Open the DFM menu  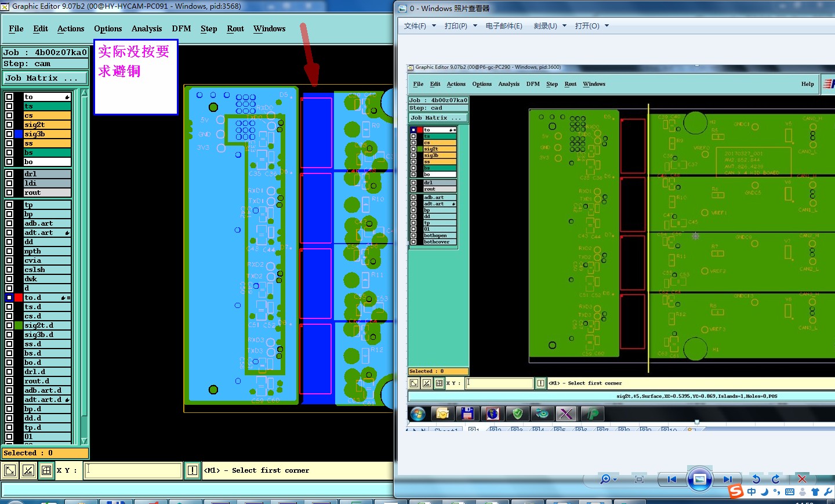point(181,28)
